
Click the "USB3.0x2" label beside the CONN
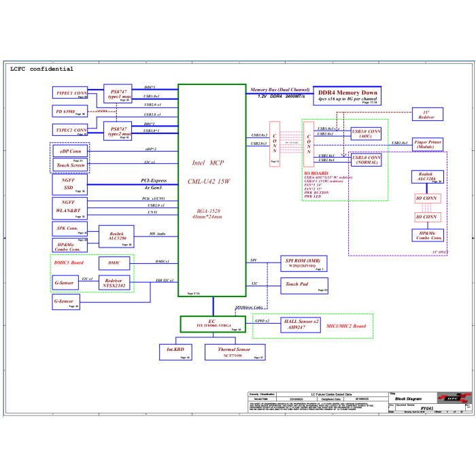(x=259, y=135)
